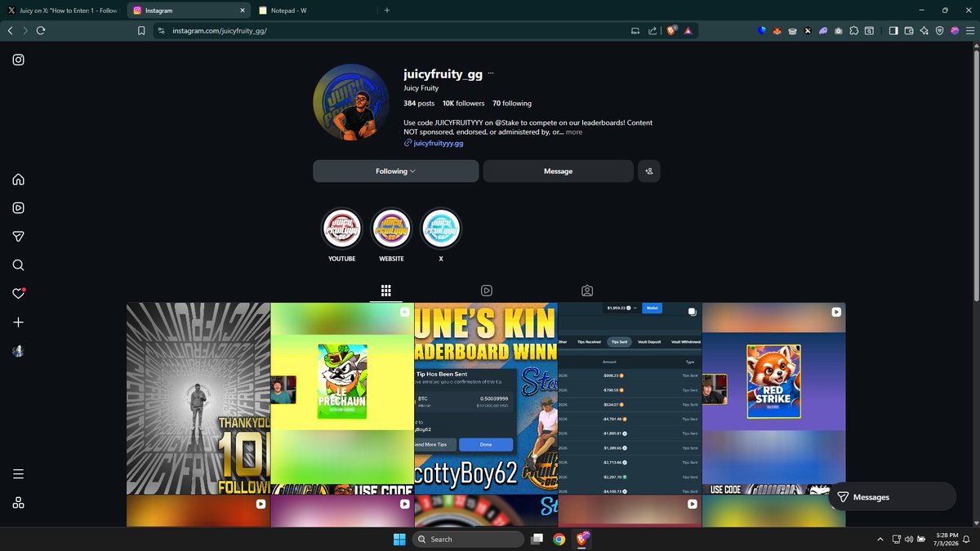The height and width of the screenshot is (551, 980).
Task: Open the X story highlight
Action: (x=440, y=229)
